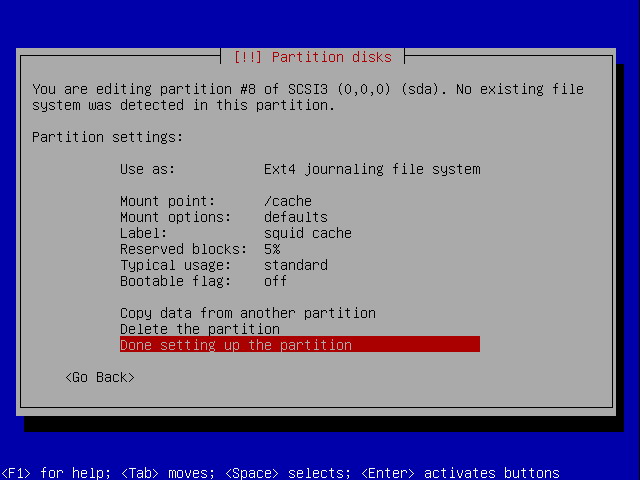This screenshot has height=480, width=640.
Task: Select the 'Use as: Ext4 journaling file system' setting
Action: [300, 169]
